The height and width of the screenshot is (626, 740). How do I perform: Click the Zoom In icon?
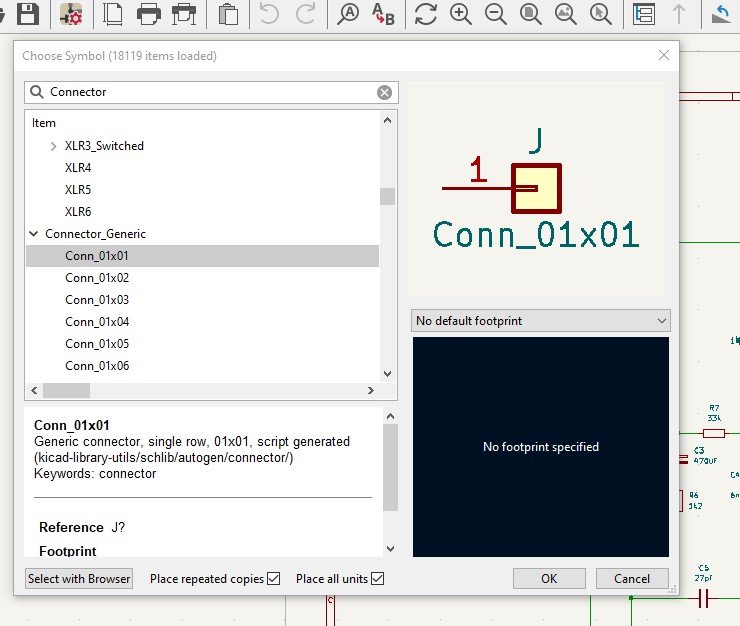pos(461,14)
